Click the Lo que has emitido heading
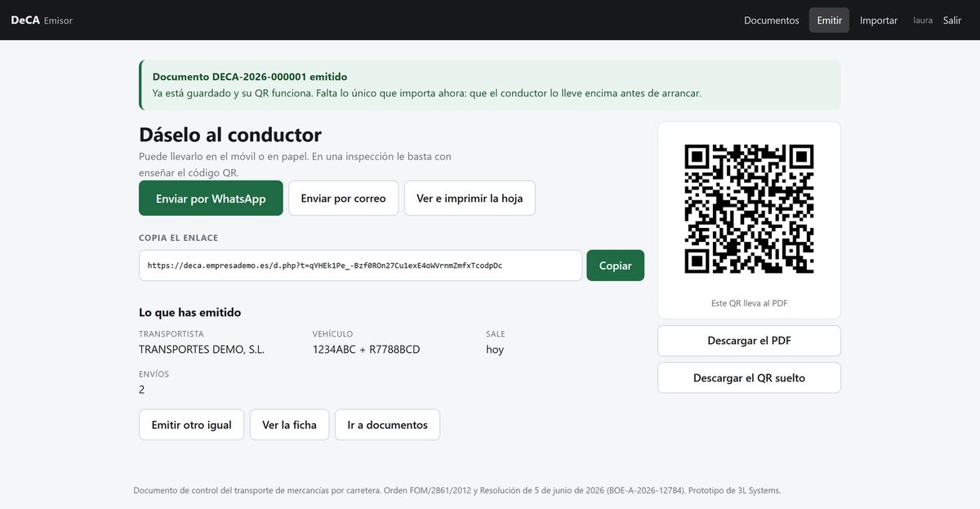The image size is (980, 509). pyautogui.click(x=189, y=312)
